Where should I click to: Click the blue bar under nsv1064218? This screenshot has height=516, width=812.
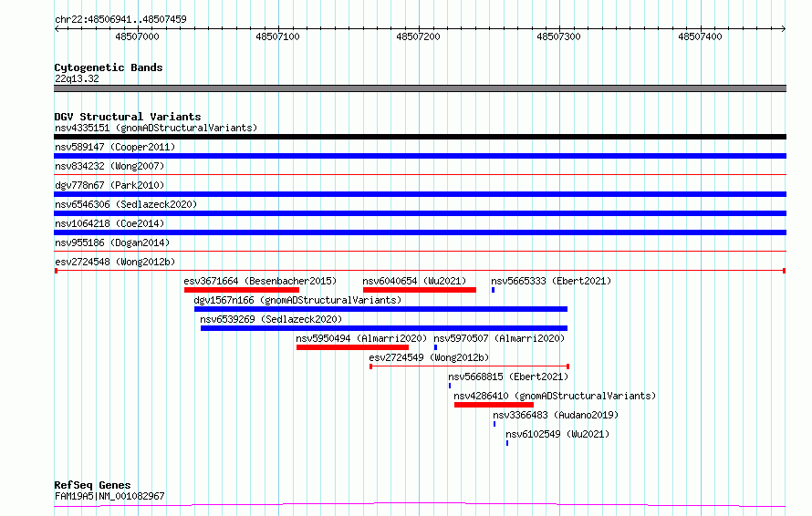click(420, 232)
